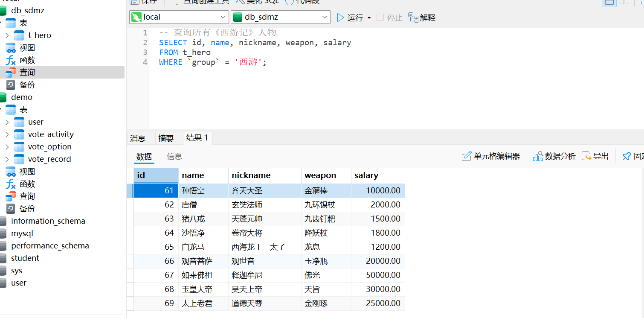Expand the vote_activity table node
The image size is (644, 318).
tap(7, 134)
